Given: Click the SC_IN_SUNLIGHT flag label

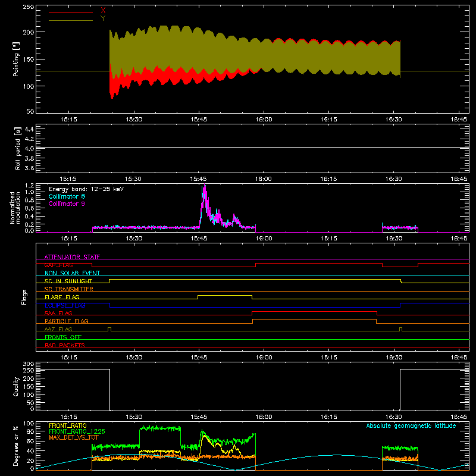Looking at the screenshot, I should click(68, 281).
